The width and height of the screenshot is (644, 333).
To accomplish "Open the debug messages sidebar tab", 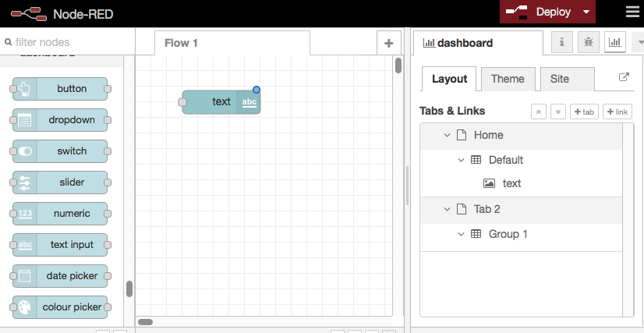I will tap(588, 42).
